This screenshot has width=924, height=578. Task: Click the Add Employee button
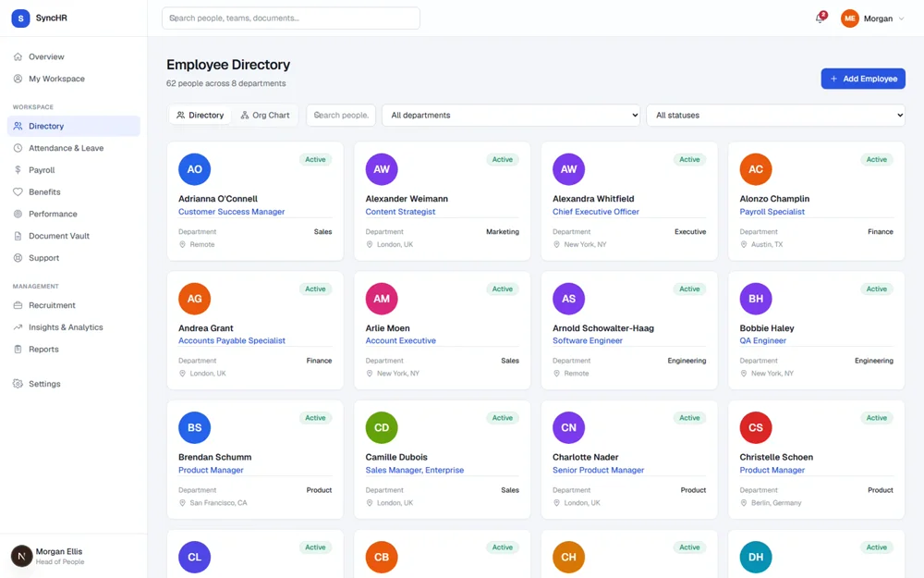click(863, 79)
